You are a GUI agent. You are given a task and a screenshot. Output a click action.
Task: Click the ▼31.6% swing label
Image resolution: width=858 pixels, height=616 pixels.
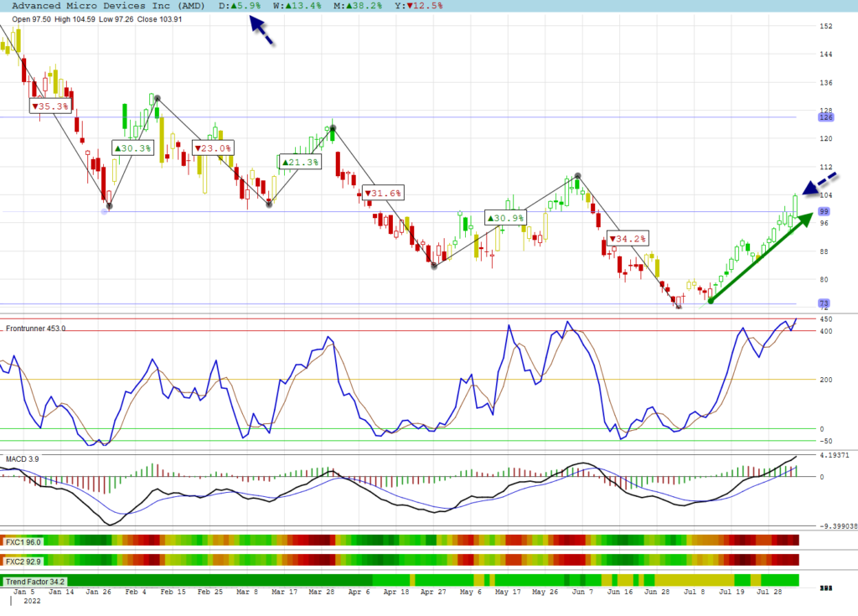(x=383, y=194)
